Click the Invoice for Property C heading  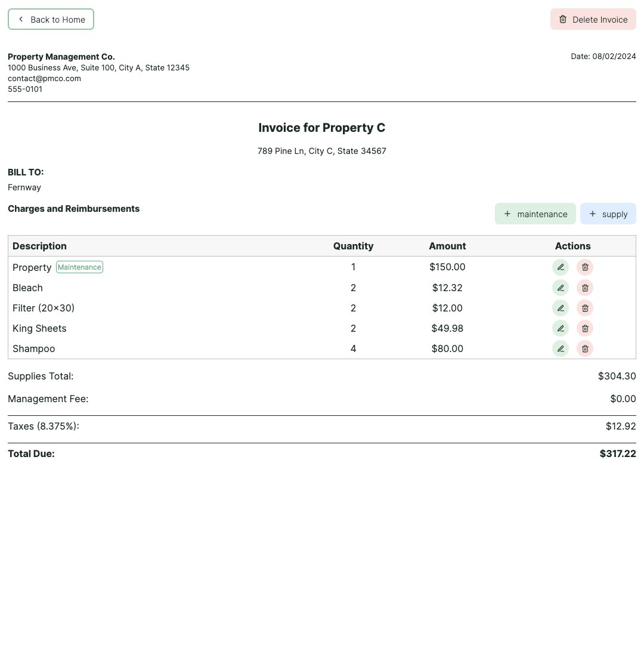[322, 128]
